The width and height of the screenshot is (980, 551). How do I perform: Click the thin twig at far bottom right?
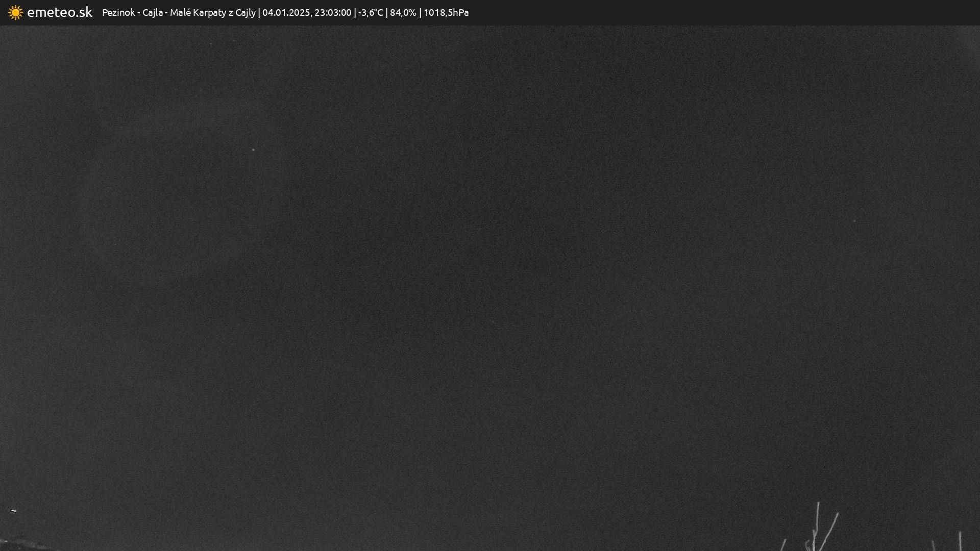click(x=960, y=541)
